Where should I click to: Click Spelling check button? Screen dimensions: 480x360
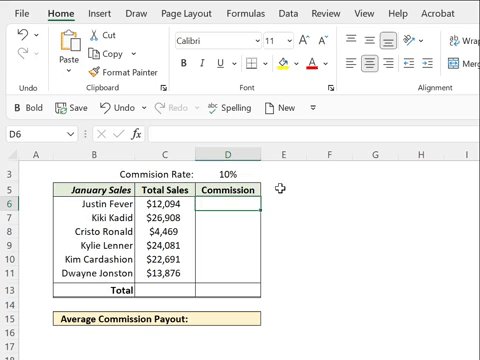point(229,108)
